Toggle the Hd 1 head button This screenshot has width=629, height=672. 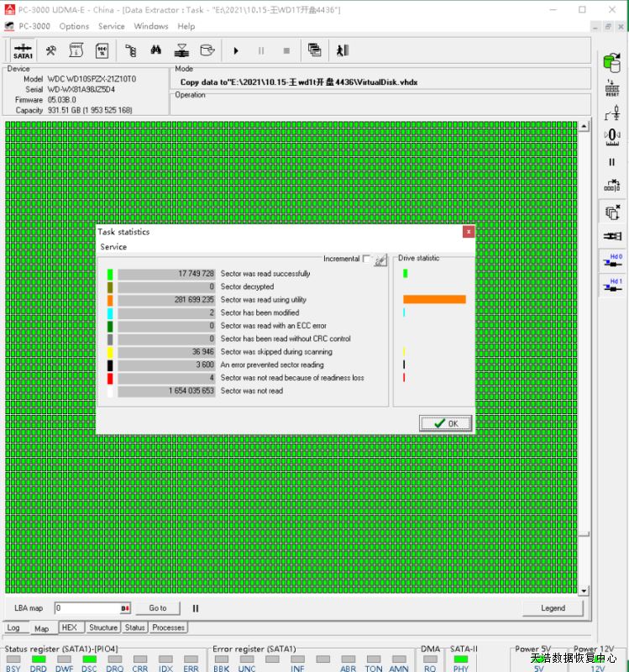[x=612, y=286]
